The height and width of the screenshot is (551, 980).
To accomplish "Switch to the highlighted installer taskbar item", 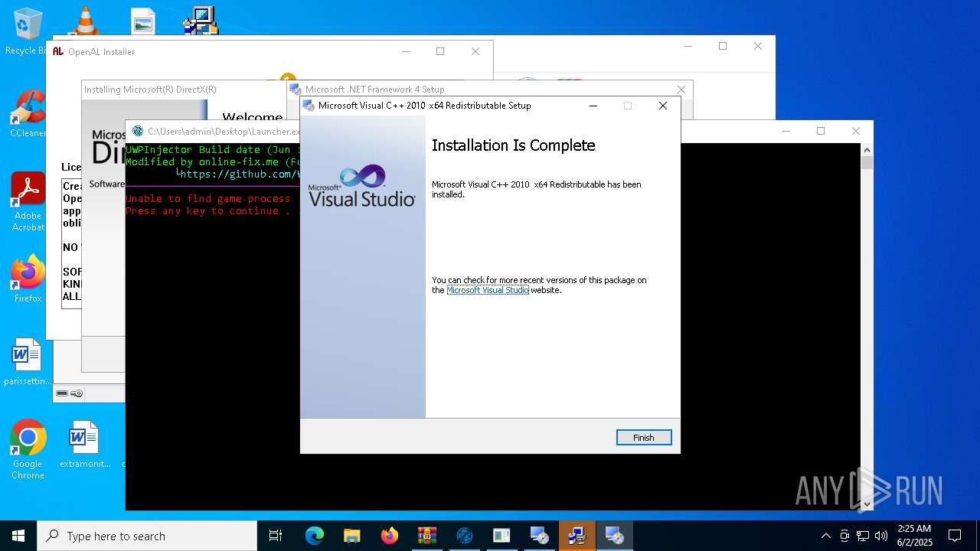I will 577,536.
